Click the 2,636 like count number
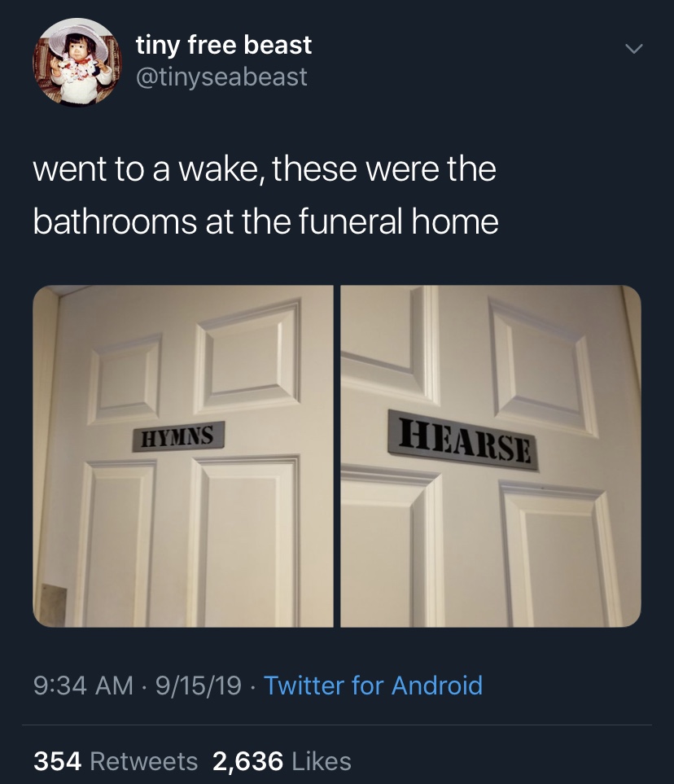 248,761
